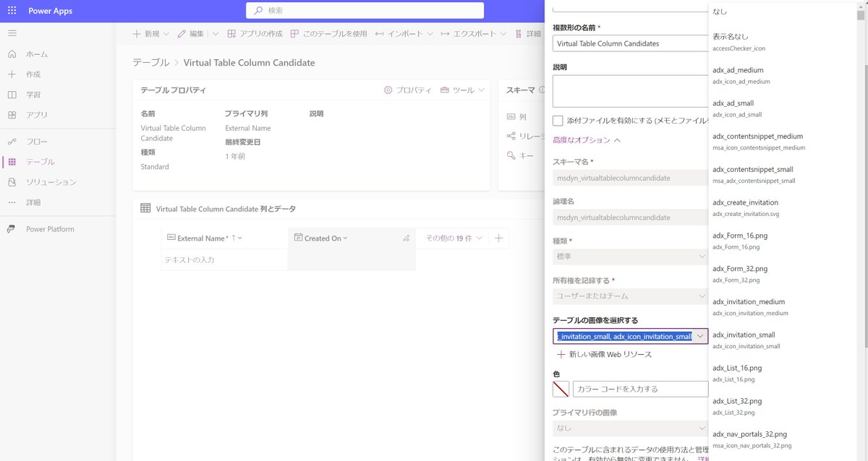Select adx_Form_16.png option

783,241
